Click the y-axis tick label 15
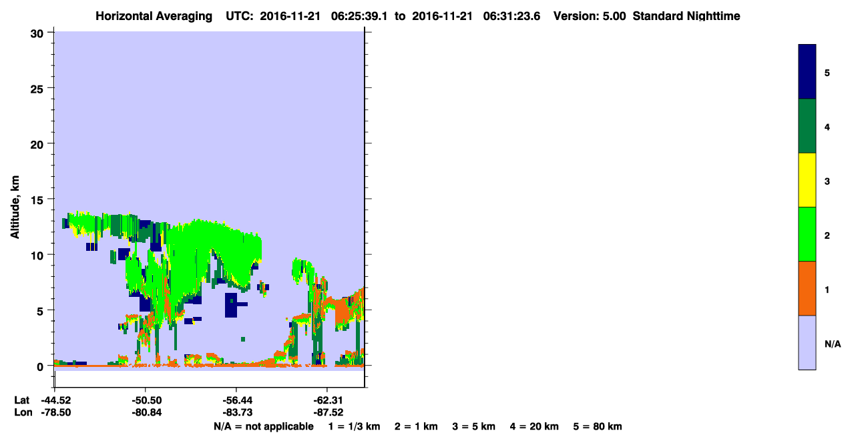 [38, 199]
